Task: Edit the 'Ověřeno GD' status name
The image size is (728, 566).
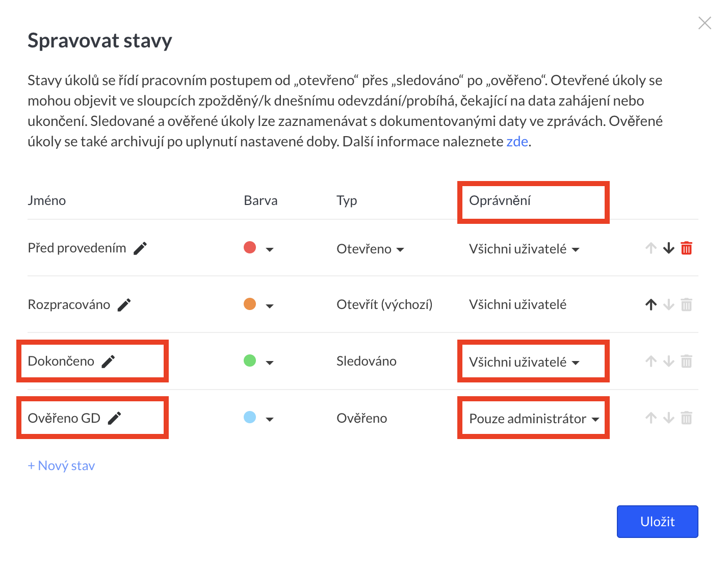Action: (x=115, y=418)
